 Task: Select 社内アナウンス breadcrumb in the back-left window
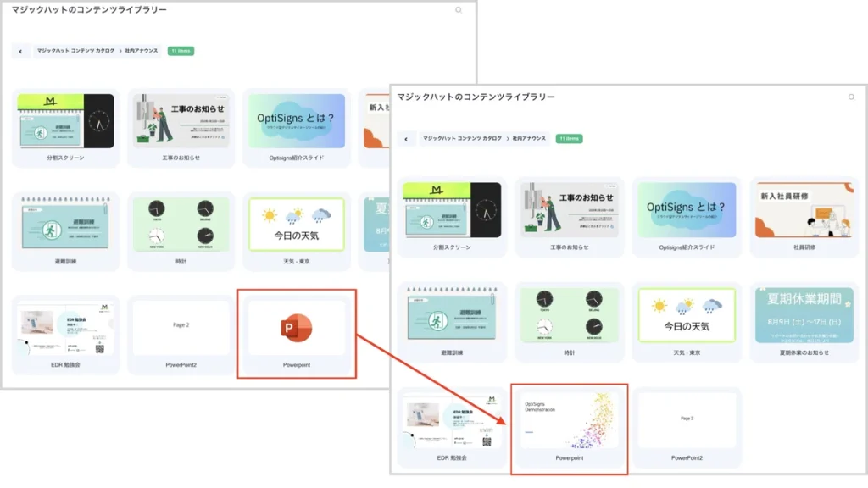click(141, 51)
